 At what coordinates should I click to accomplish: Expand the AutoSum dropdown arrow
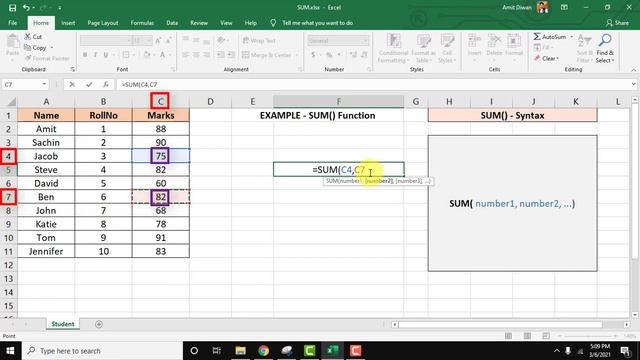pos(571,37)
